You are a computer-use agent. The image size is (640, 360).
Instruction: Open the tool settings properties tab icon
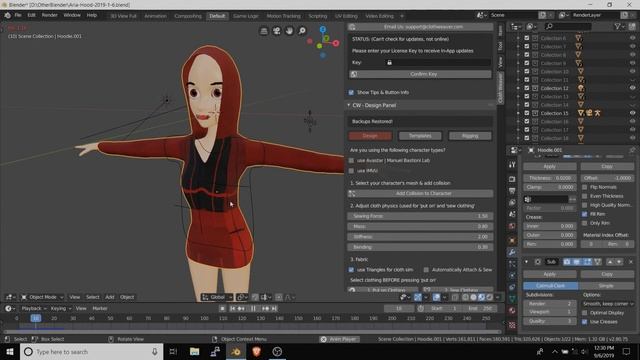pyautogui.click(x=512, y=165)
